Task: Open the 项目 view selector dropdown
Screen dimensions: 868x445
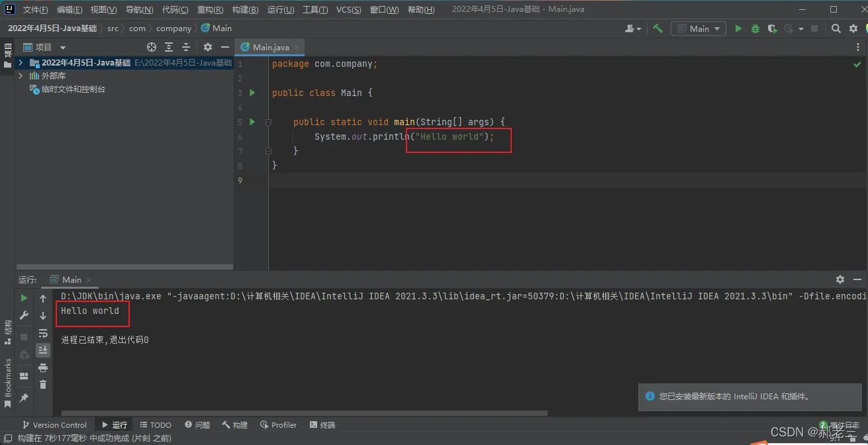Action: 45,47
